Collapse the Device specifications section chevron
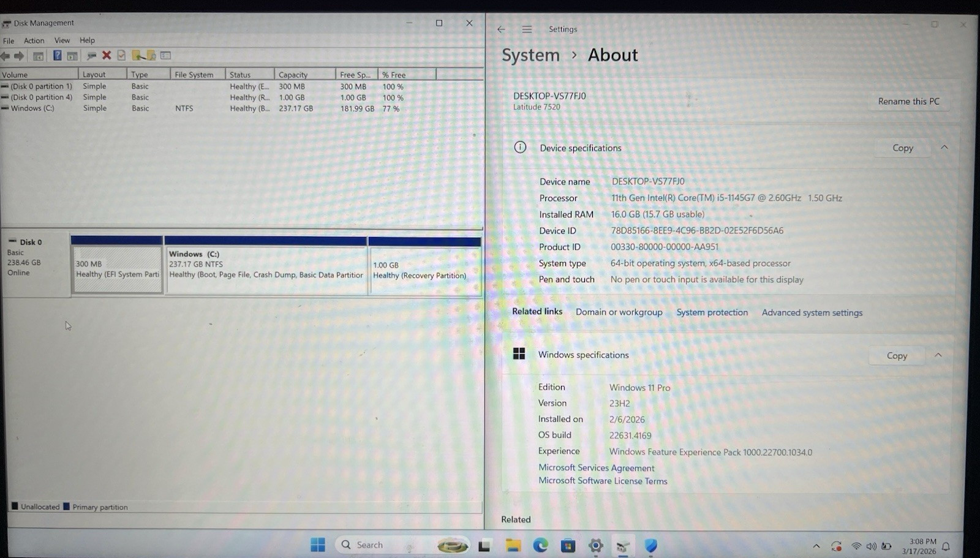Image resolution: width=980 pixels, height=558 pixels. (944, 147)
